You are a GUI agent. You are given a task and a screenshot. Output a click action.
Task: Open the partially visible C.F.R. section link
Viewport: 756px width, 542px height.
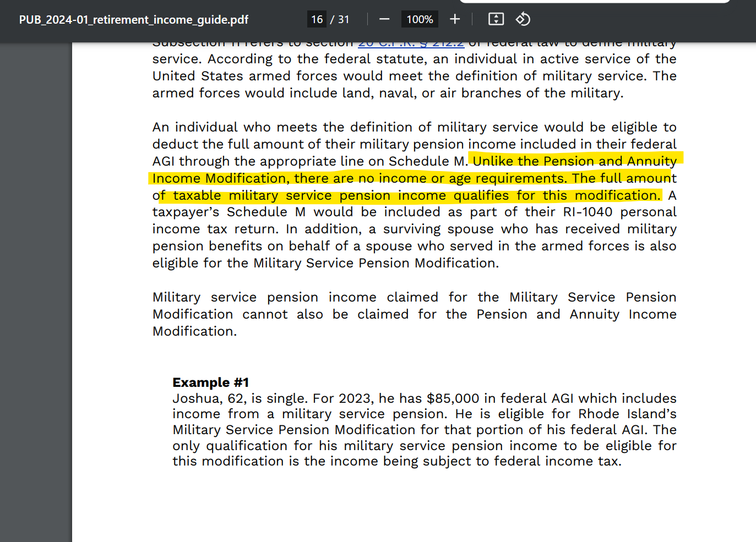(411, 44)
